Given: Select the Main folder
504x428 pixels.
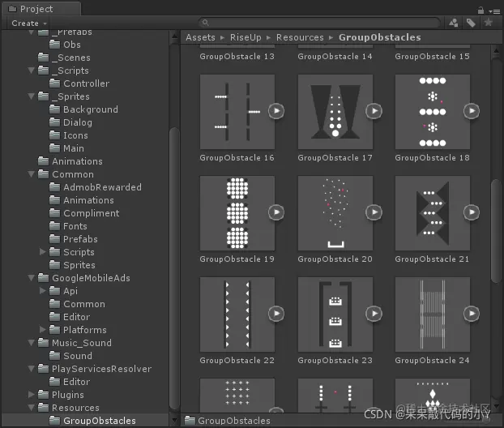Looking at the screenshot, I should (x=66, y=148).
